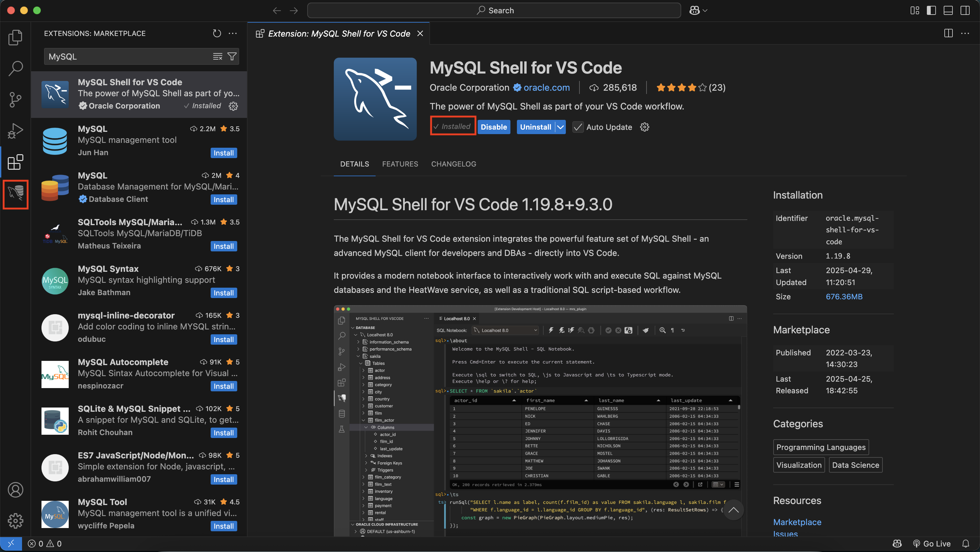
Task: Open the Uninstall dropdown arrow
Action: tap(560, 127)
